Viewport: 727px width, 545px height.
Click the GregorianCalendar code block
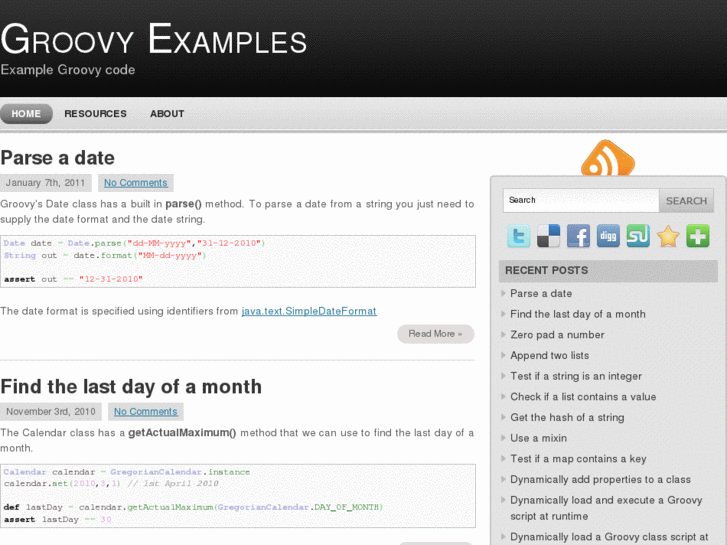tap(238, 495)
